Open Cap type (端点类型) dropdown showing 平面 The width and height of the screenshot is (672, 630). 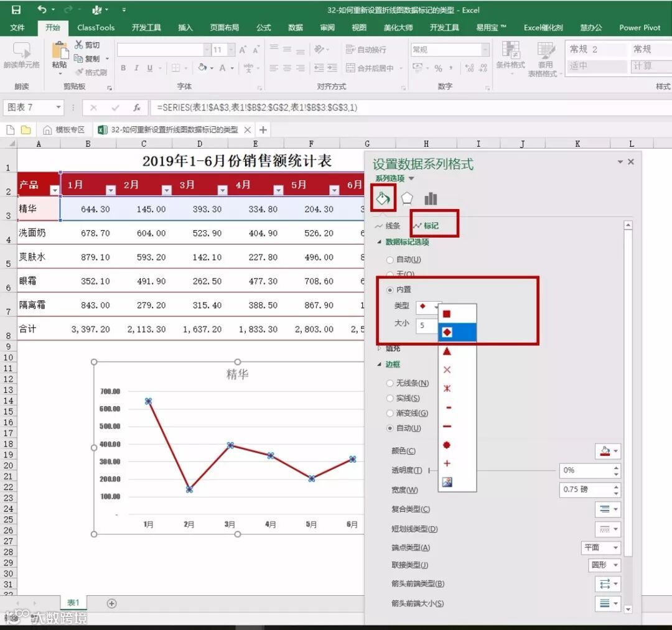pos(601,547)
